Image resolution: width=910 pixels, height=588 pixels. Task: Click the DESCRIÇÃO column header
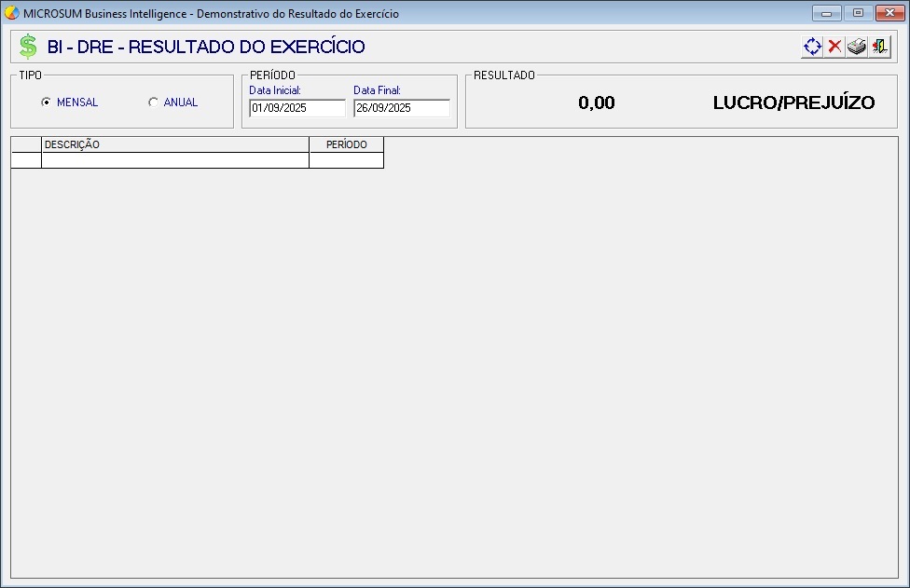coord(174,144)
